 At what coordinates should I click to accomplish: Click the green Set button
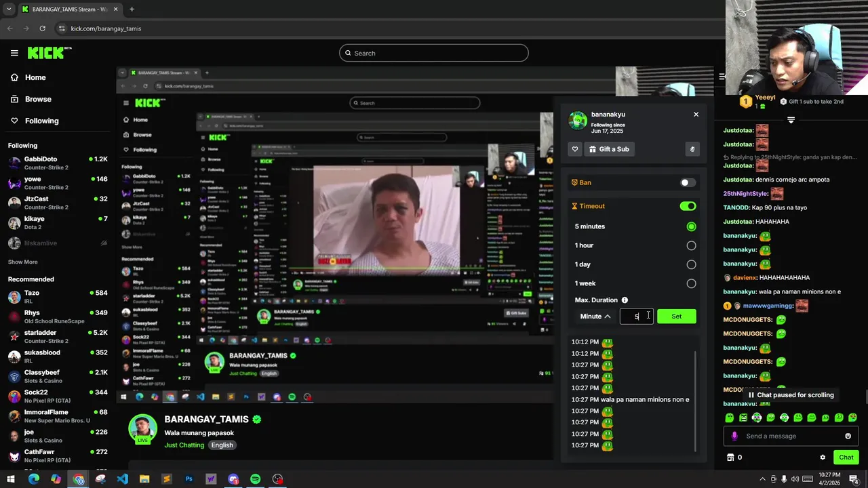[x=676, y=317]
